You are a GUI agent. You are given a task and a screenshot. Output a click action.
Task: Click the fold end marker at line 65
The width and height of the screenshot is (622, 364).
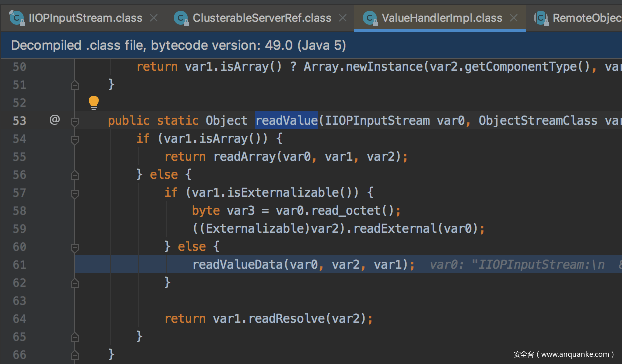click(75, 337)
